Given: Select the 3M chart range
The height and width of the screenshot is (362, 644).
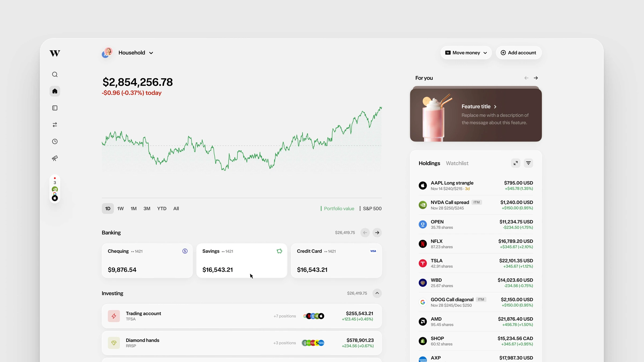Looking at the screenshot, I should (x=147, y=209).
